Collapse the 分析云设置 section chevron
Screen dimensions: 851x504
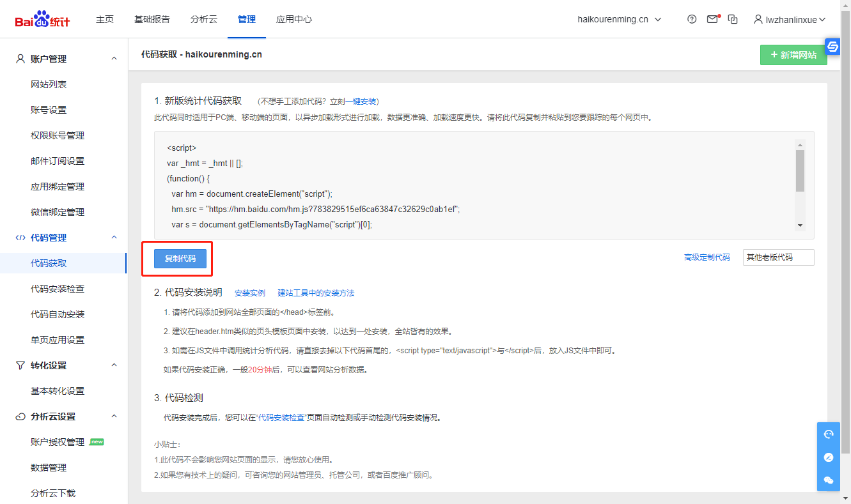pos(114,416)
